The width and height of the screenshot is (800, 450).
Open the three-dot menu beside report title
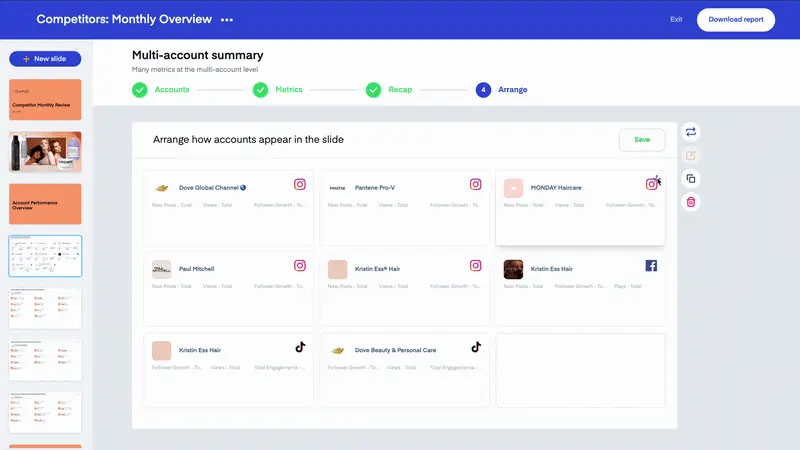[x=227, y=20]
